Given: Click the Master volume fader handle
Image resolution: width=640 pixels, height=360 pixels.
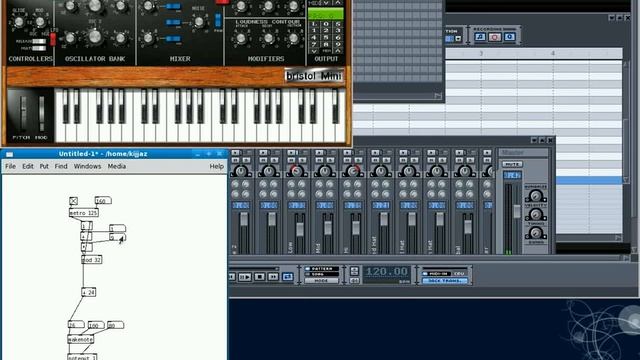Looking at the screenshot, I should pyautogui.click(x=517, y=211).
